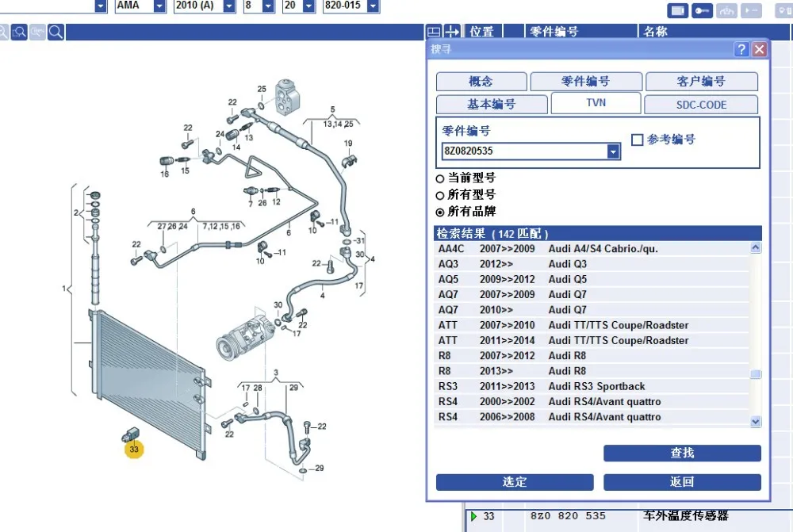Click part number 8Z0 820 535 in bottom row
The image size is (793, 532).
point(568,516)
